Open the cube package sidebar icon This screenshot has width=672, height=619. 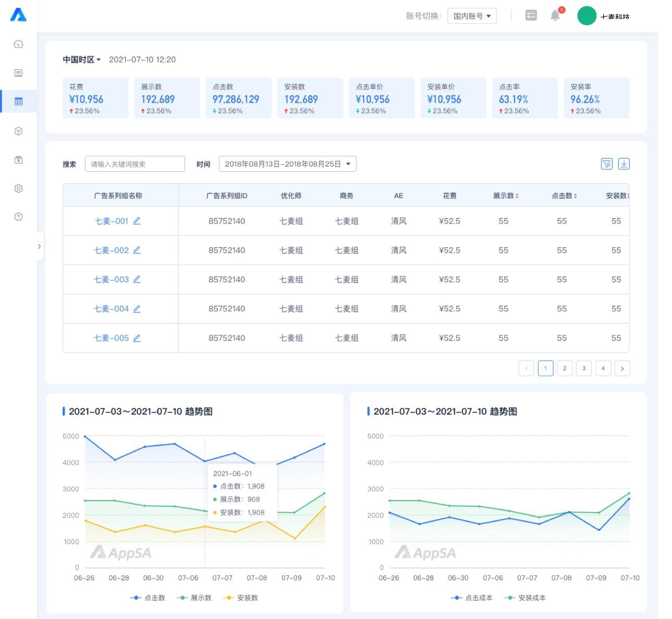coord(18,131)
